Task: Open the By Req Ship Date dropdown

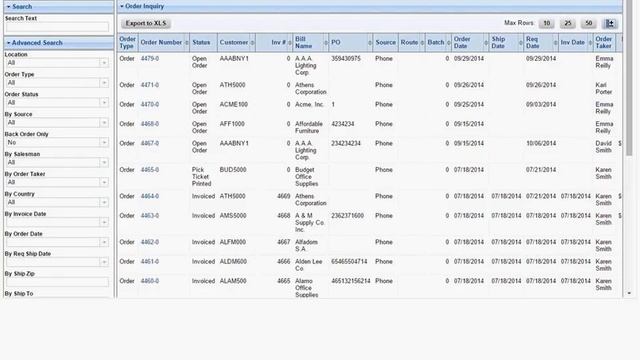Action: click(x=104, y=262)
